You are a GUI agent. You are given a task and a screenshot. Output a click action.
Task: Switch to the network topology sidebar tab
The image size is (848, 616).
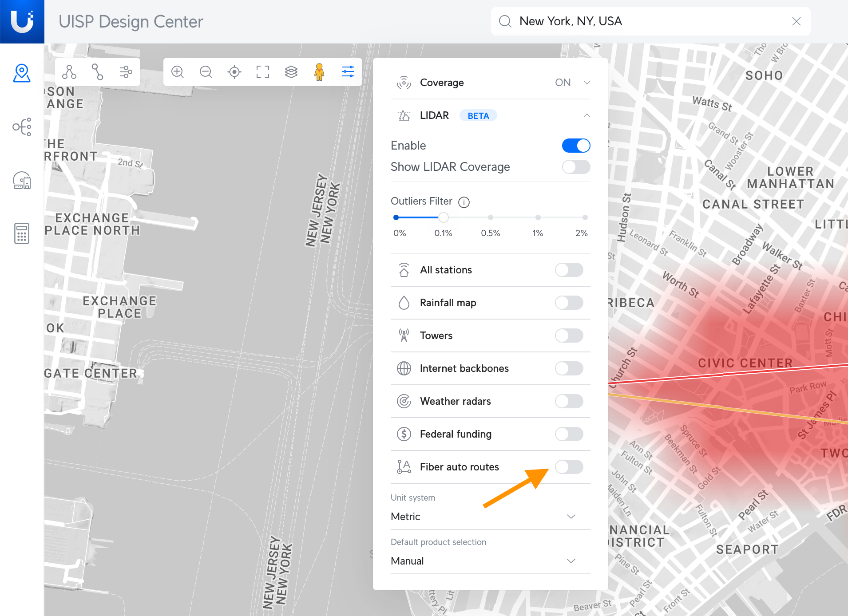coord(21,127)
